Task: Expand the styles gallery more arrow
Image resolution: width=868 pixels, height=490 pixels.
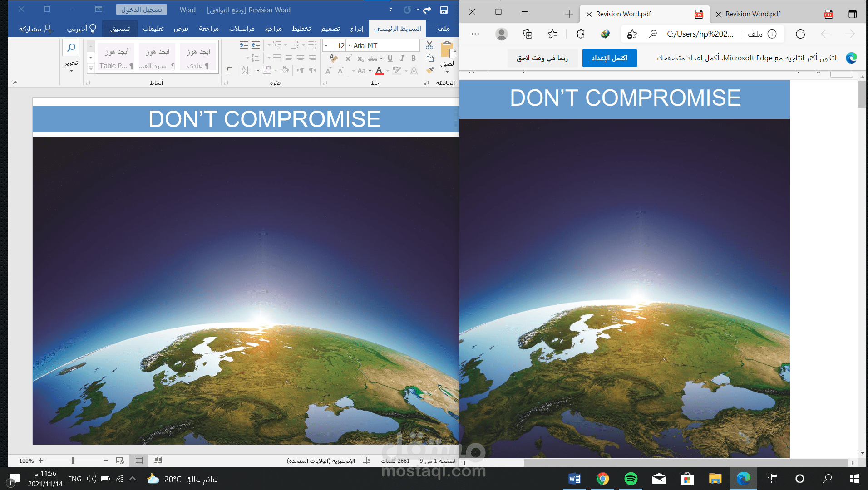Action: coord(91,68)
